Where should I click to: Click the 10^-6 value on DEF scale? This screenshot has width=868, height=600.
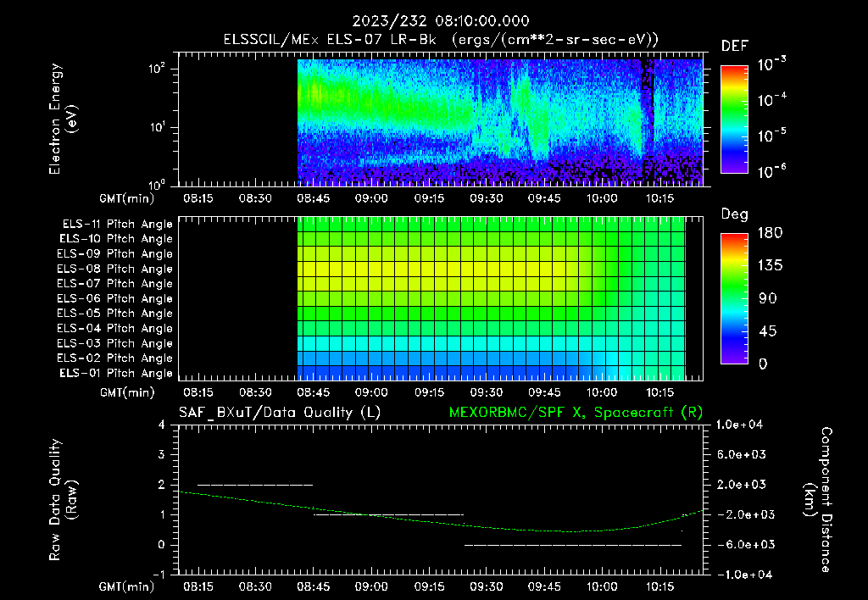point(771,171)
